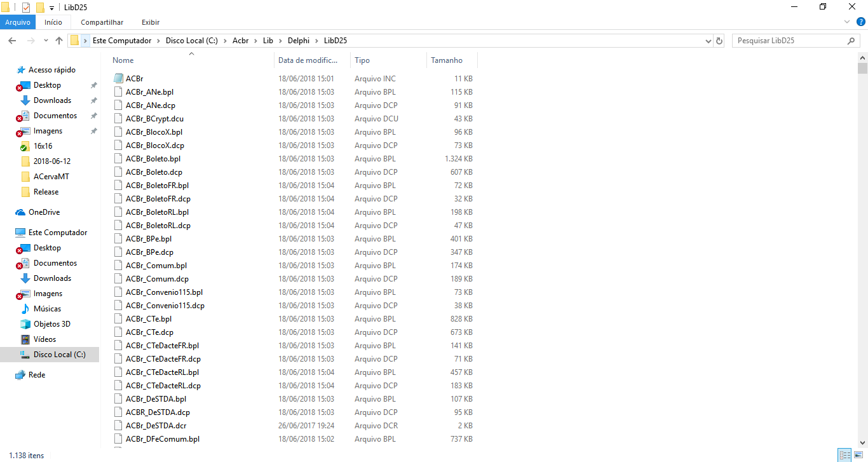Switch to the Exibir ribbon tab
Viewport: 868px width, 462px height.
tap(151, 22)
